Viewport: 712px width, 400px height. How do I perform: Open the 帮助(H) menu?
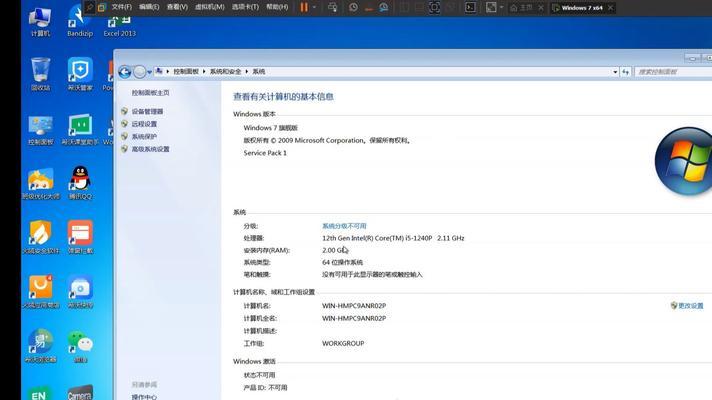277,7
